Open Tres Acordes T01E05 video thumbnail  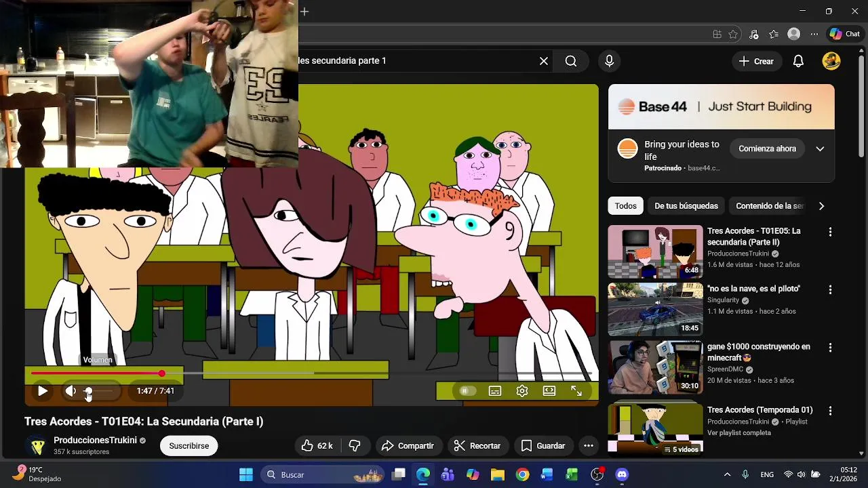(655, 251)
